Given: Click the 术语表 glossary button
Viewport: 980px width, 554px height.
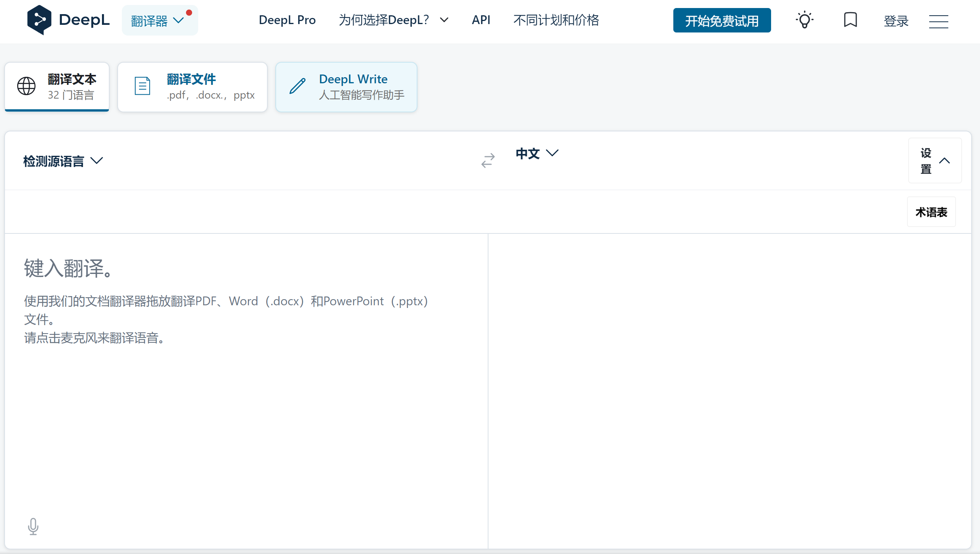Looking at the screenshot, I should click(931, 212).
